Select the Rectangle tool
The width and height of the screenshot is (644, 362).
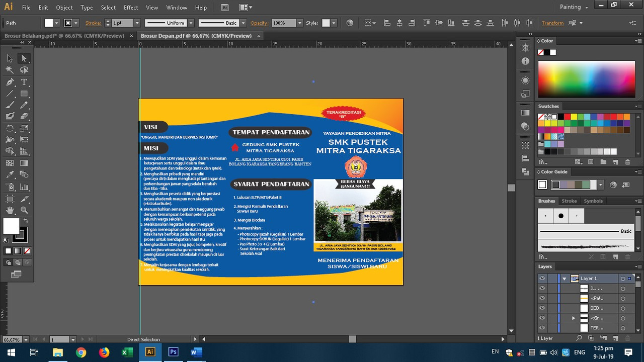click(x=24, y=94)
